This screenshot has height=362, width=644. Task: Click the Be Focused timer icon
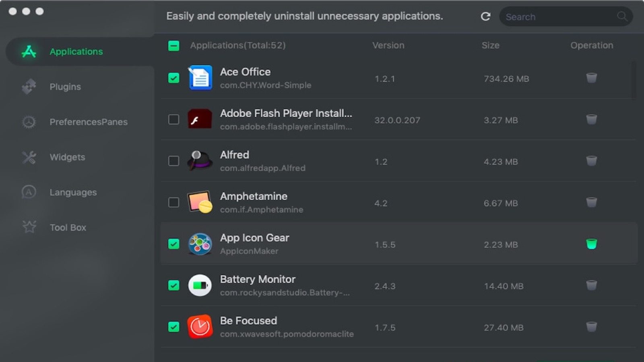[x=200, y=327]
